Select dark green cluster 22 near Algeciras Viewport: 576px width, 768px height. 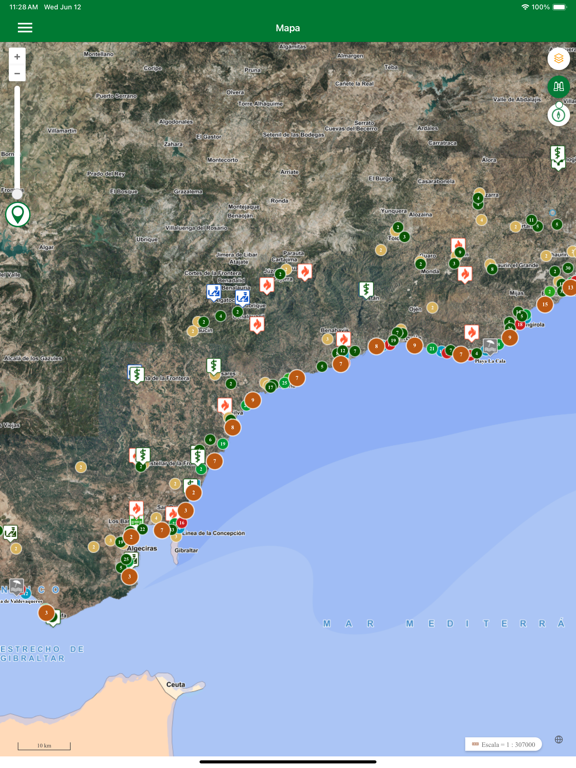(x=142, y=529)
